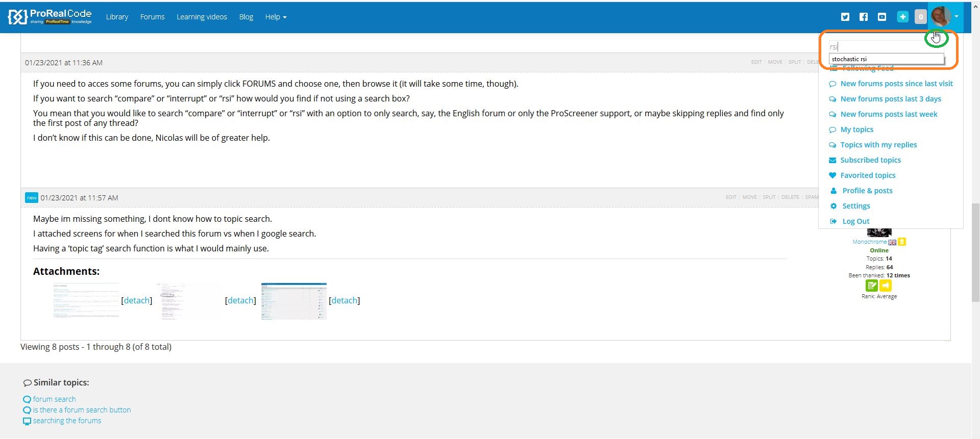Open 'Subscribed topics' from user menu
Viewport: 980px width, 439px height.
click(x=870, y=160)
